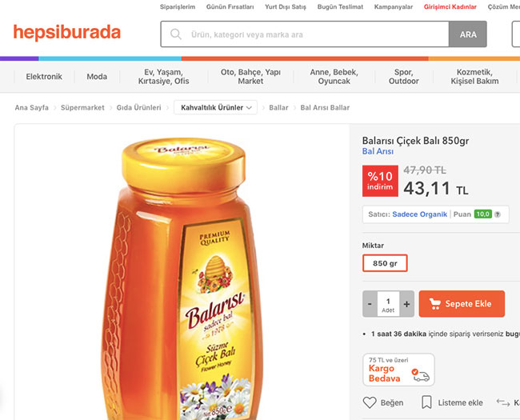The width and height of the screenshot is (520, 420).
Task: Click the magnifier icon in search bar
Action: coord(175,34)
